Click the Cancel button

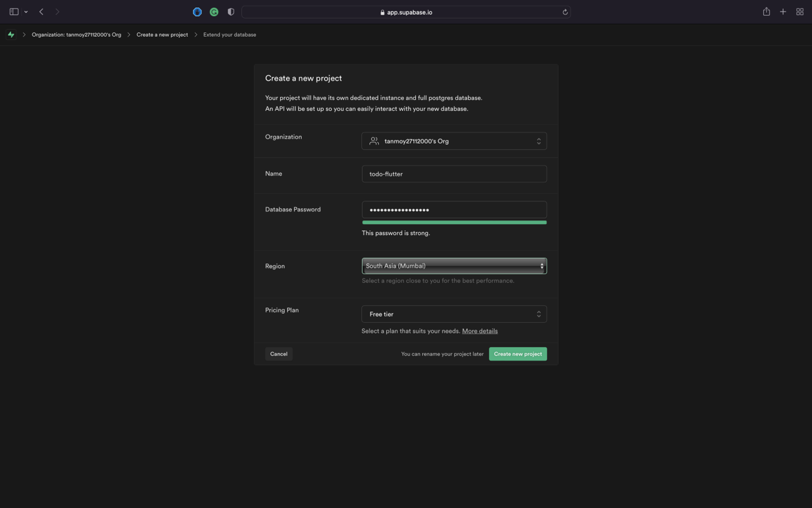[279, 354]
